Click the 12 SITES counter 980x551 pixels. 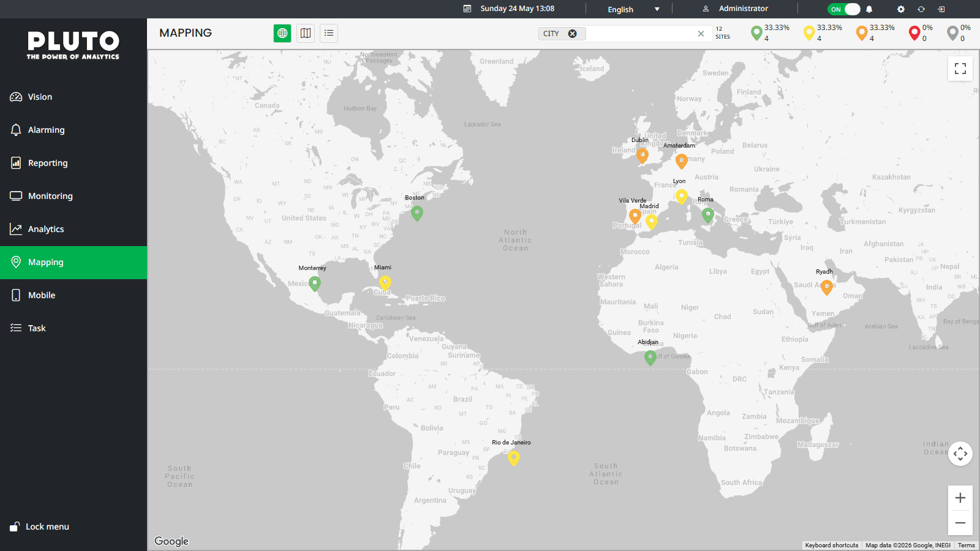[723, 33]
